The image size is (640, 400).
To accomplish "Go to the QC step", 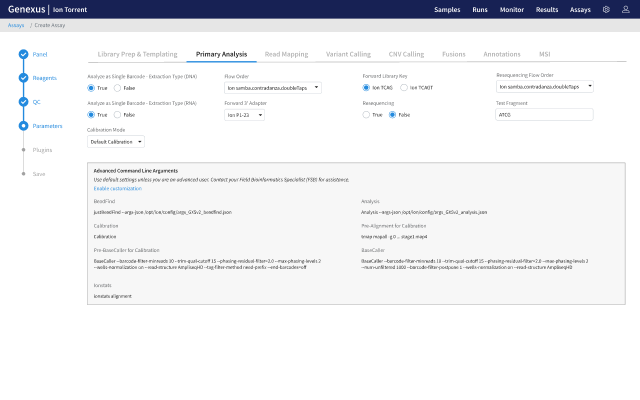I will 36,102.
